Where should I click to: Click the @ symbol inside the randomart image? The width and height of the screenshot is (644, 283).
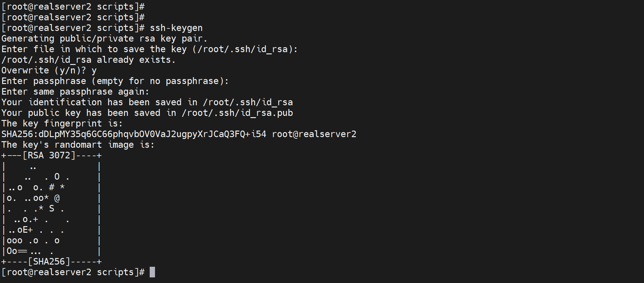pos(57,198)
